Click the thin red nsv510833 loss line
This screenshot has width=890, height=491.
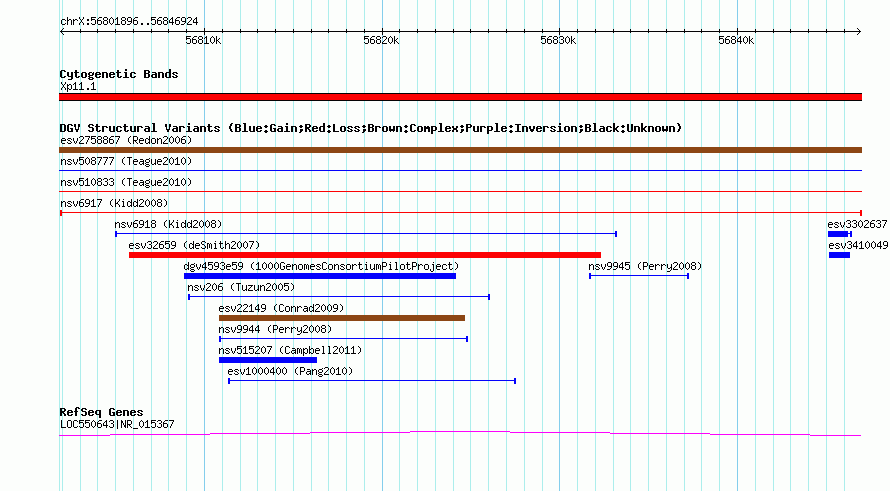pyautogui.click(x=460, y=192)
